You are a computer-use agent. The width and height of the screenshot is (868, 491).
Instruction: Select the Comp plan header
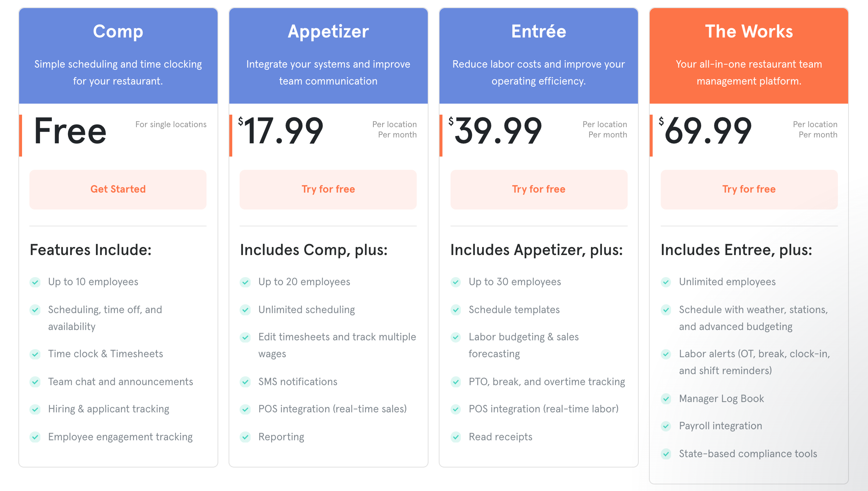tap(118, 32)
